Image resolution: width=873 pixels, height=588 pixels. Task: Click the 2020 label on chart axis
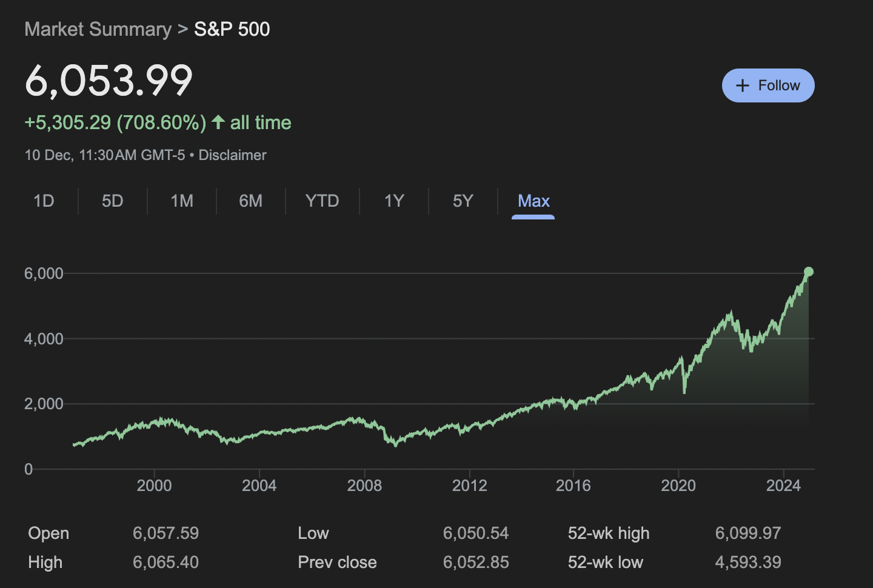pos(678,486)
